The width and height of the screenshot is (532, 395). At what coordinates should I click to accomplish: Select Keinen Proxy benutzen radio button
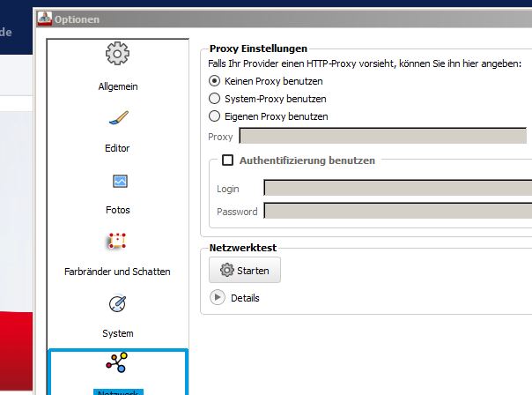click(214, 81)
